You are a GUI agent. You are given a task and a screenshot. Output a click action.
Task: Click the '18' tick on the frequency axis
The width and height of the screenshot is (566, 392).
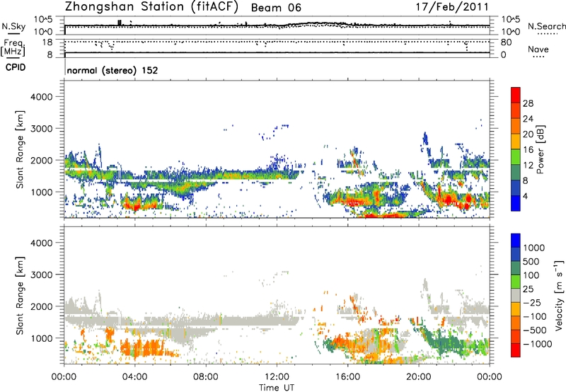(47, 42)
